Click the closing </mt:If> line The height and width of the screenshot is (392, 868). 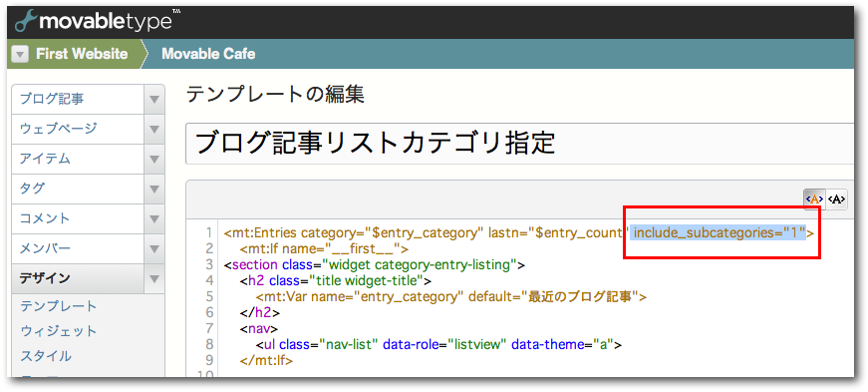coord(266,360)
